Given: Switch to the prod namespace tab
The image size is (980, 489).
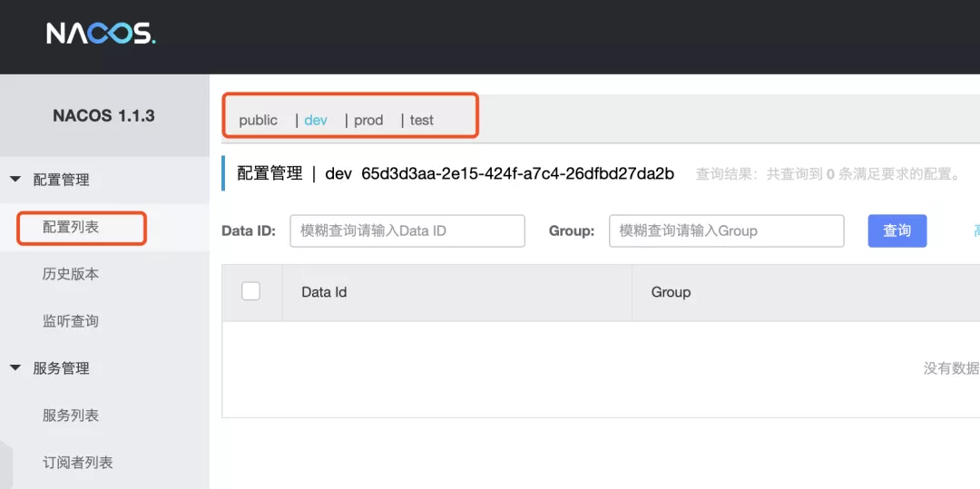Looking at the screenshot, I should click(x=368, y=120).
